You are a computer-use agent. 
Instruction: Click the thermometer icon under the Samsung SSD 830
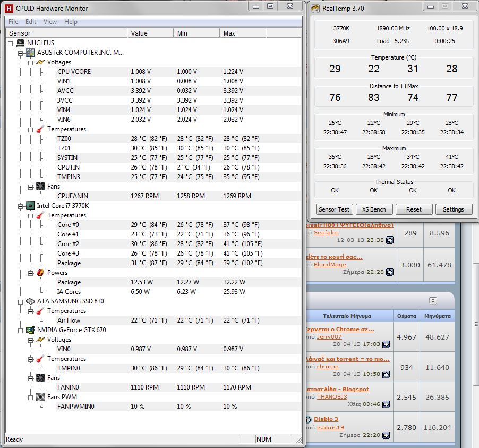[40, 311]
